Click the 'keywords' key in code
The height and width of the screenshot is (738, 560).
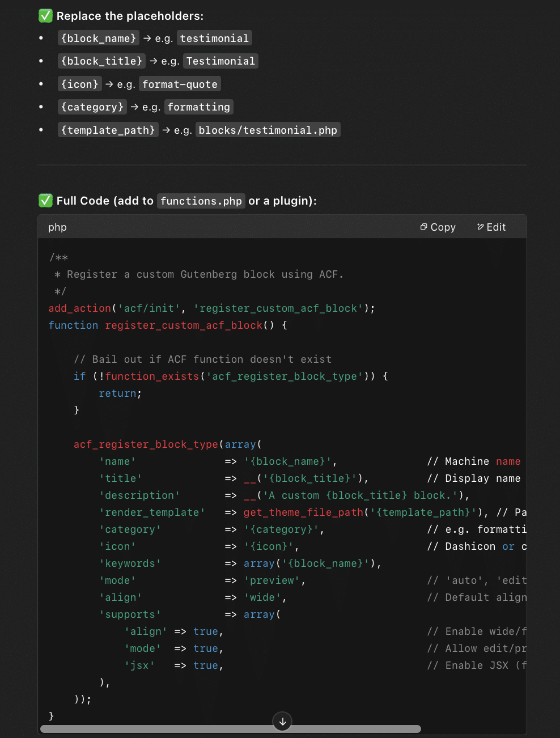(x=130, y=563)
